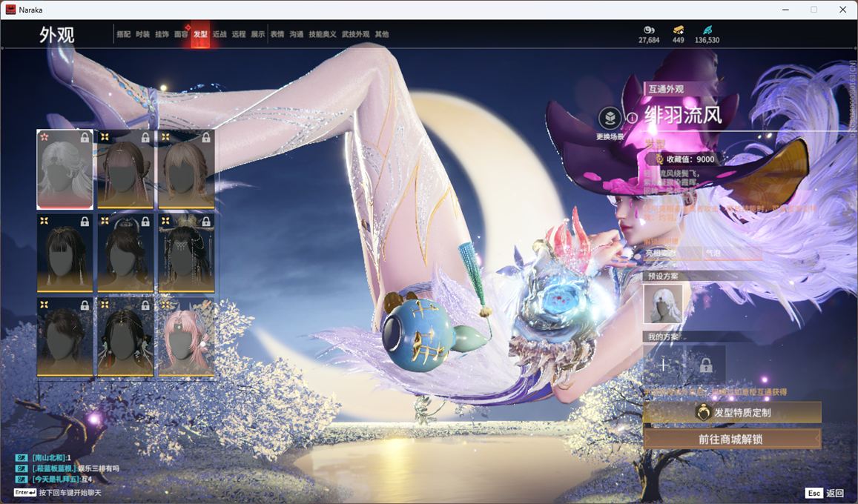Click the 我的方案 section header
The width and height of the screenshot is (858, 504).
(x=663, y=337)
